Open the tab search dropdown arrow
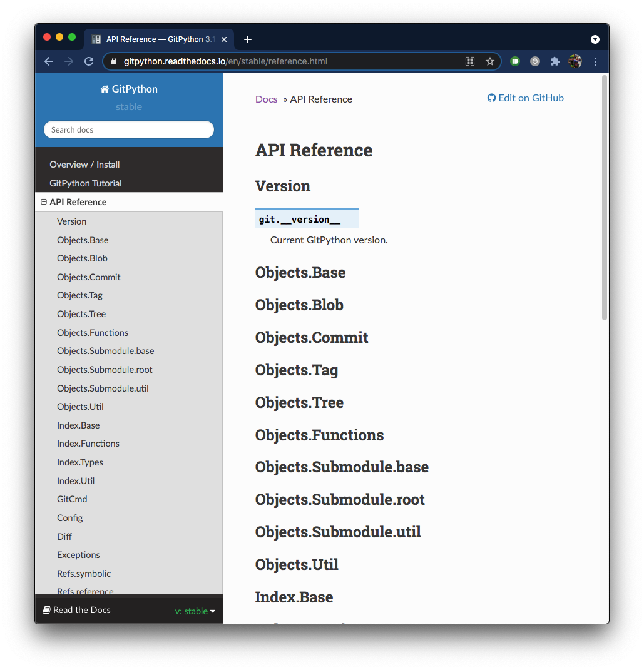Screen dimensions: 644x670 (x=595, y=39)
